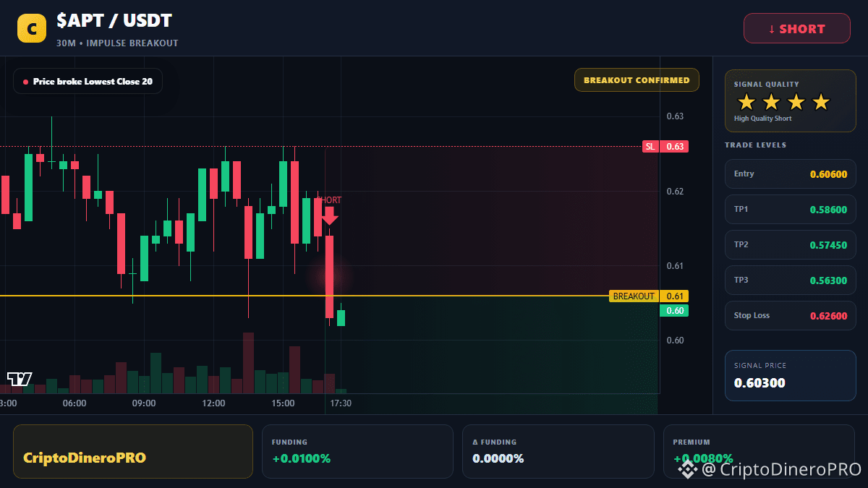Click the TP3 0.56300 row
The image size is (868, 488).
[791, 281]
